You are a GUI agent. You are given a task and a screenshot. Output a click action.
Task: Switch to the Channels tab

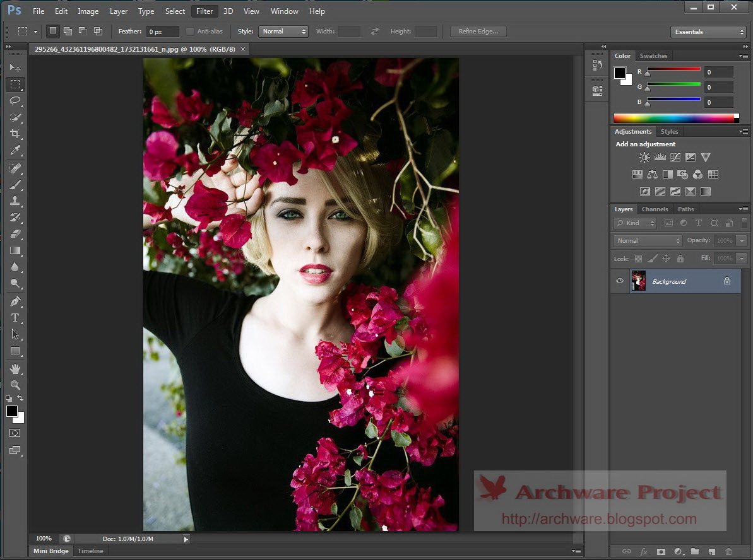(x=655, y=209)
